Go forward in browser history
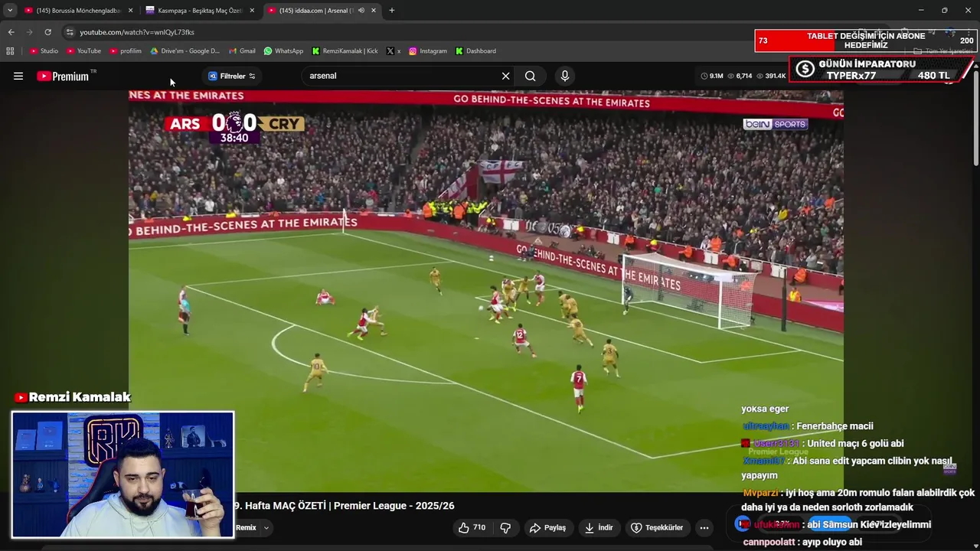The width and height of the screenshot is (980, 551). 29,32
